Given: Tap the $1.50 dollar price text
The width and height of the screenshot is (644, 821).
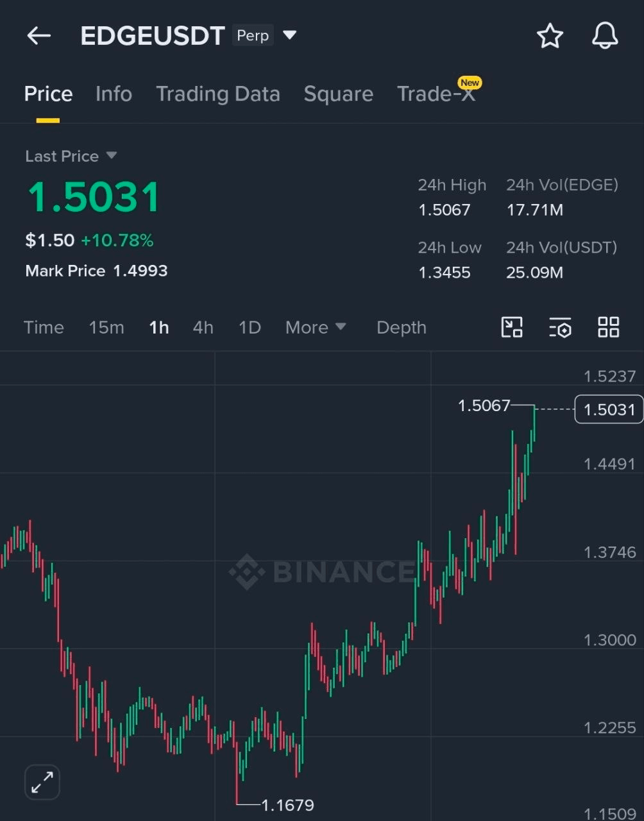Looking at the screenshot, I should (x=50, y=241).
